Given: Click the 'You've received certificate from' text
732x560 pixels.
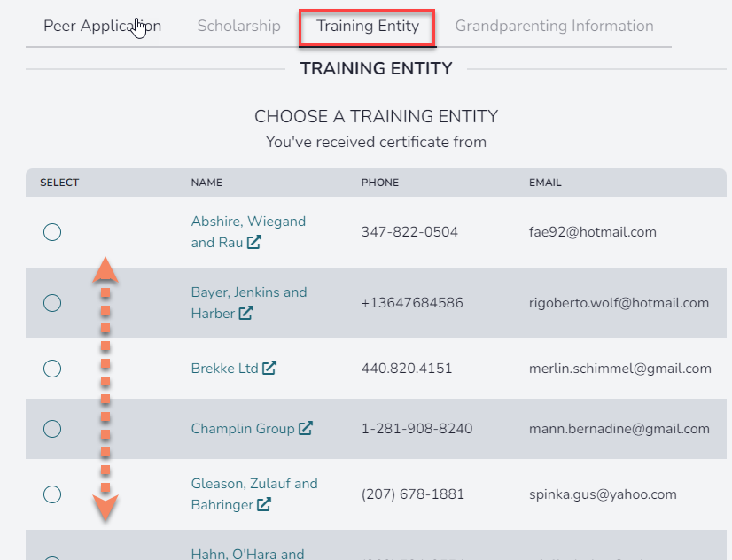Looking at the screenshot, I should [377, 142].
